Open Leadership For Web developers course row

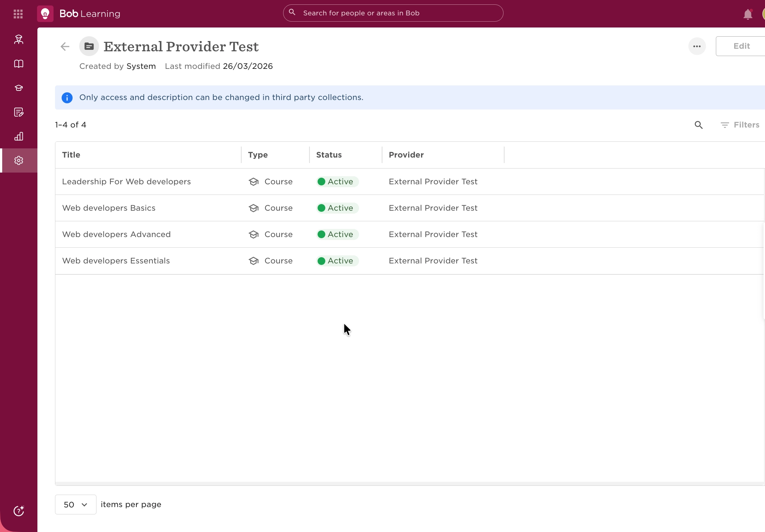pos(127,182)
